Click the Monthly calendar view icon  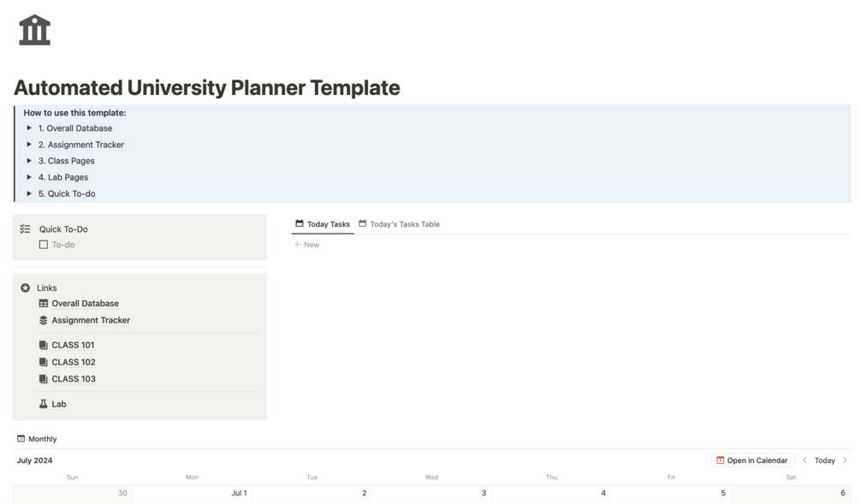pos(21,439)
